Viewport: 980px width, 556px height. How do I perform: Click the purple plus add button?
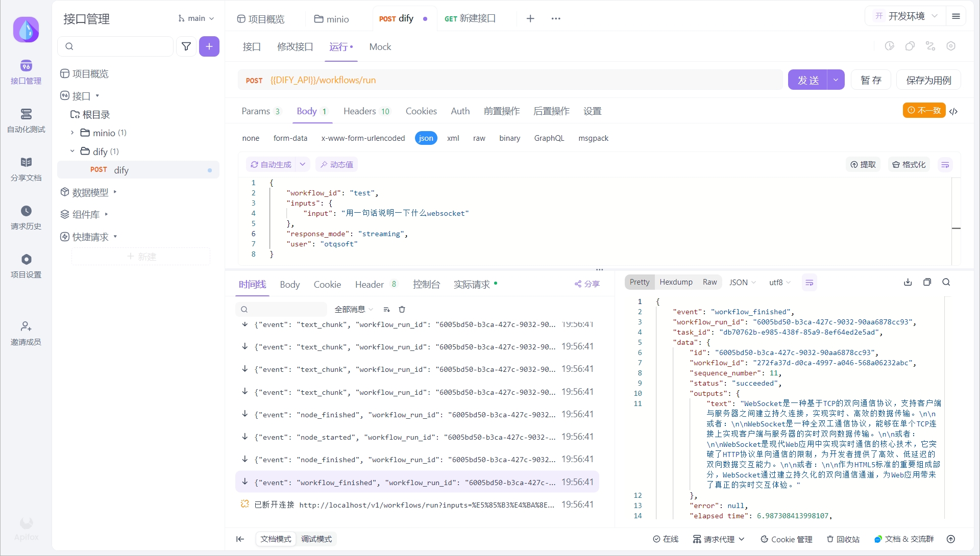[209, 46]
